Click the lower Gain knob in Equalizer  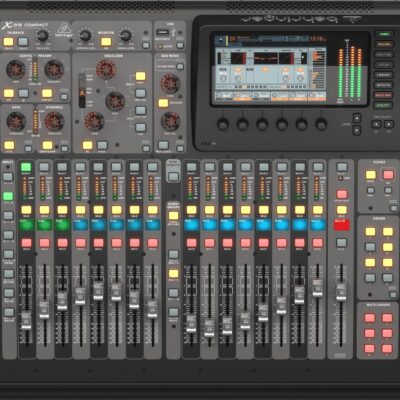point(94,121)
